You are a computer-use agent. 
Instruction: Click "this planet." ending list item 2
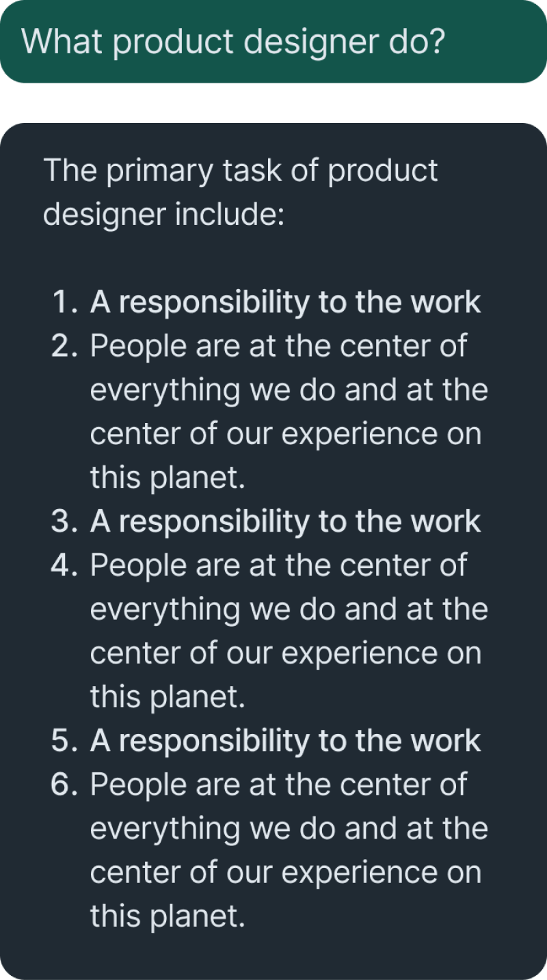(168, 478)
